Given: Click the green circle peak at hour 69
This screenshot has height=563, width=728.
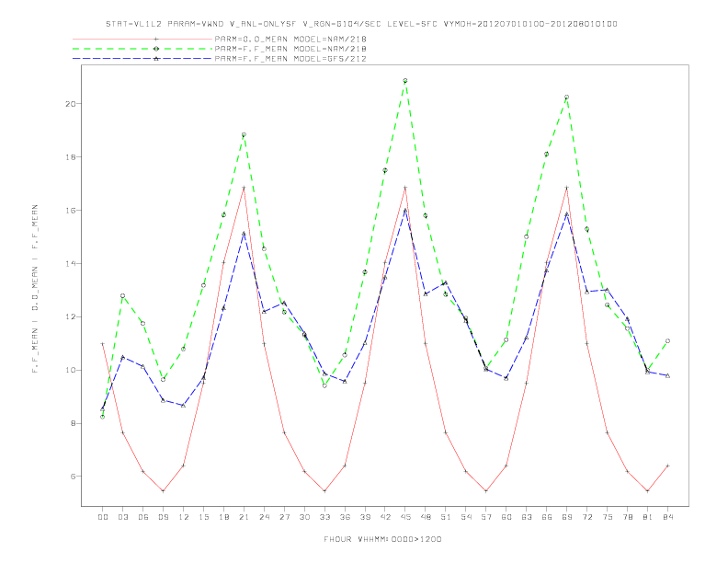Looking at the screenshot, I should click(566, 98).
